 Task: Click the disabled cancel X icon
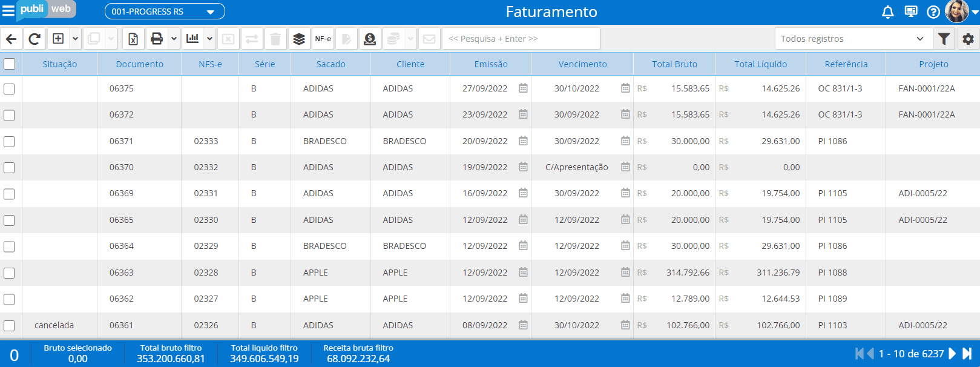pos(228,39)
